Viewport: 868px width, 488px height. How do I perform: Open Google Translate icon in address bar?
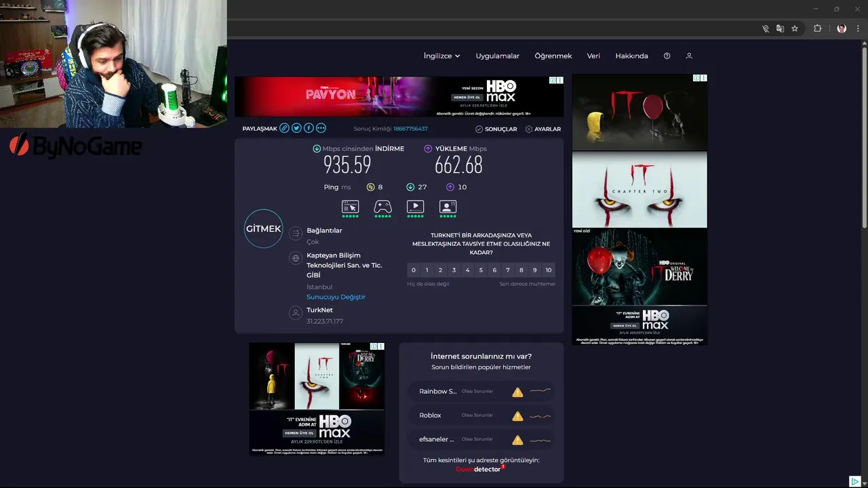pyautogui.click(x=780, y=28)
